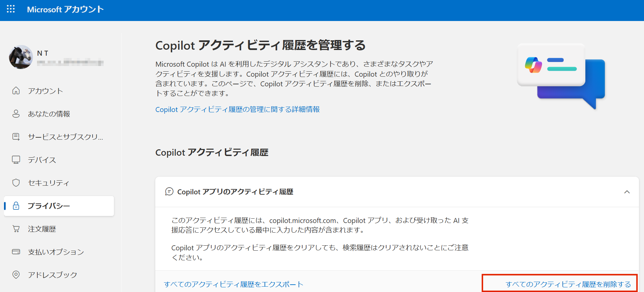Image resolution: width=644 pixels, height=292 pixels.
Task: Click the location pin icon beside アドレスブック
Action: [16, 275]
